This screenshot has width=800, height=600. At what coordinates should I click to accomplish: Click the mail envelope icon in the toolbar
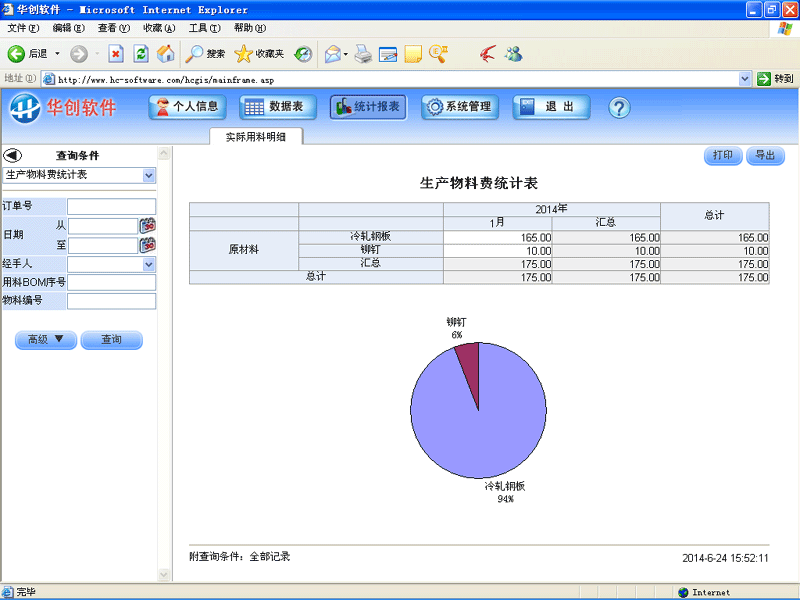tap(330, 54)
